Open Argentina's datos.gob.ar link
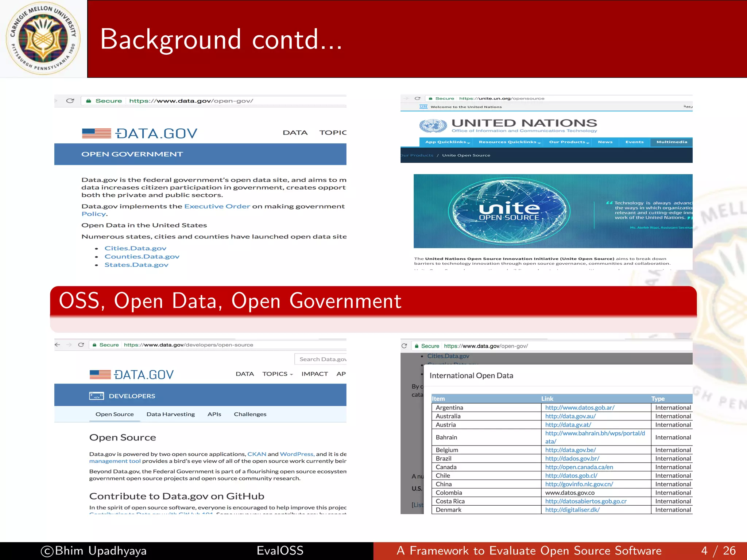The image size is (747, 560). 580,408
